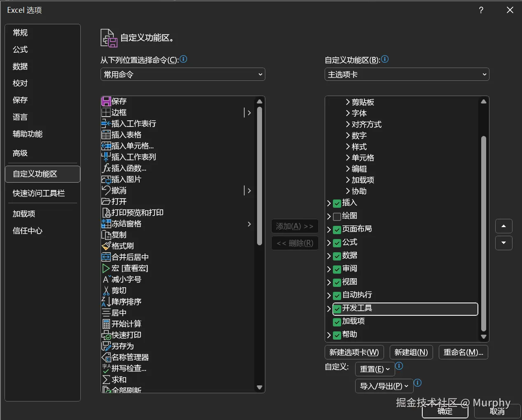Toggle the 加载项 tab checkbox
Screen dimensions: 522x420
(337, 322)
